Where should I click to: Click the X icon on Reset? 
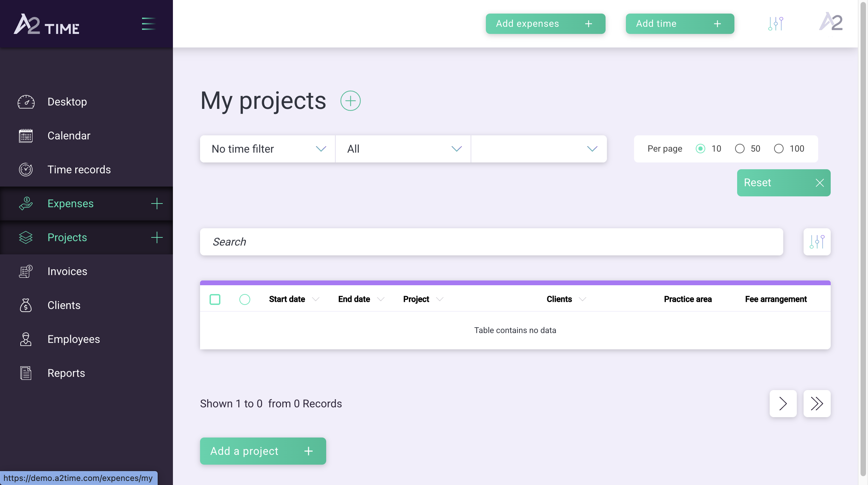point(820,183)
